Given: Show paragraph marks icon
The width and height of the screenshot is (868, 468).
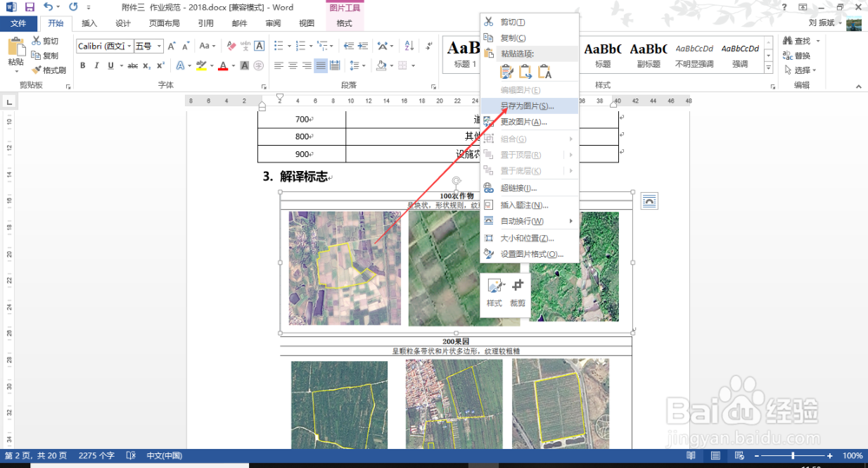Looking at the screenshot, I should click(429, 46).
